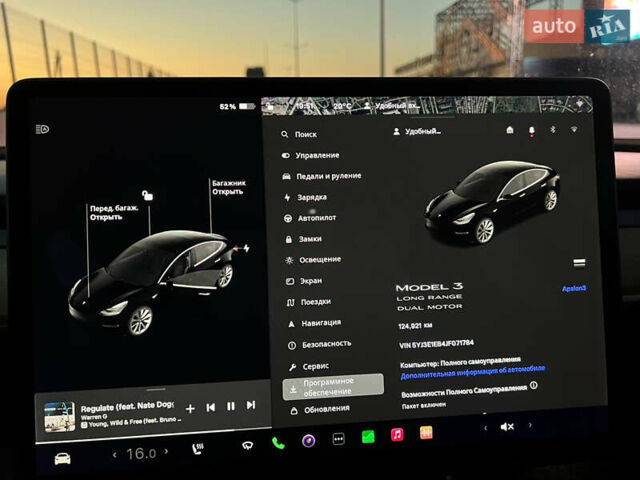Toggle the headlight indicator icon

pyautogui.click(x=42, y=129)
